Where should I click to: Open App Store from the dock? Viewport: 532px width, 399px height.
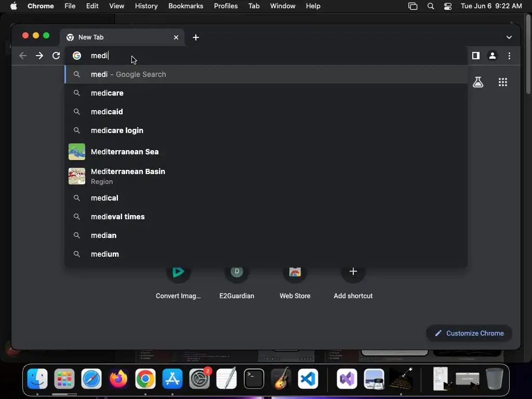(172, 378)
